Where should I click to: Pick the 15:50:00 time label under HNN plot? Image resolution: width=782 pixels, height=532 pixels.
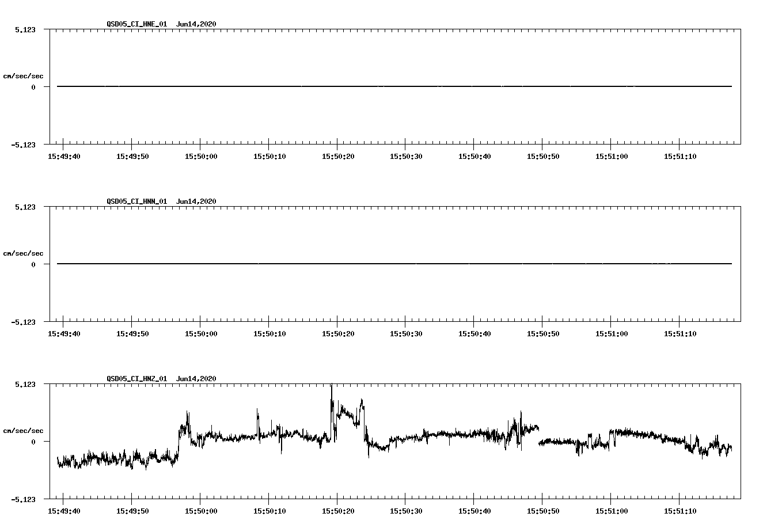click(x=201, y=333)
